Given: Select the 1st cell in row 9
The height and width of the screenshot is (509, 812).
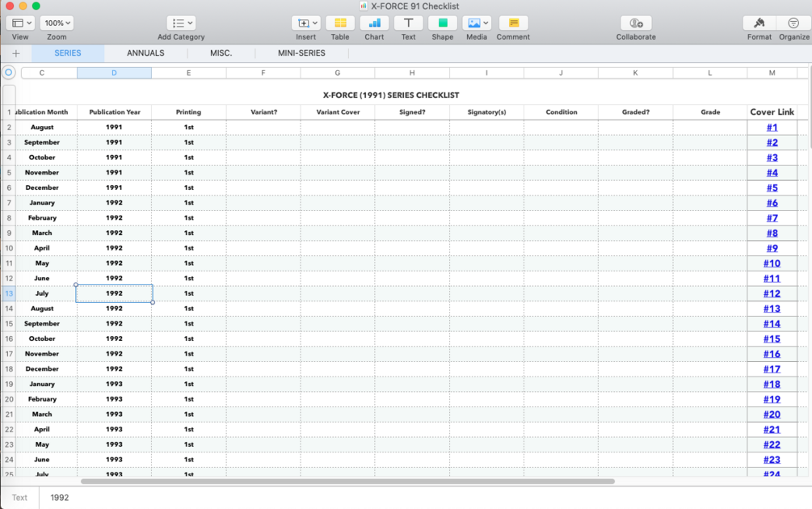Looking at the screenshot, I should pos(188,233).
